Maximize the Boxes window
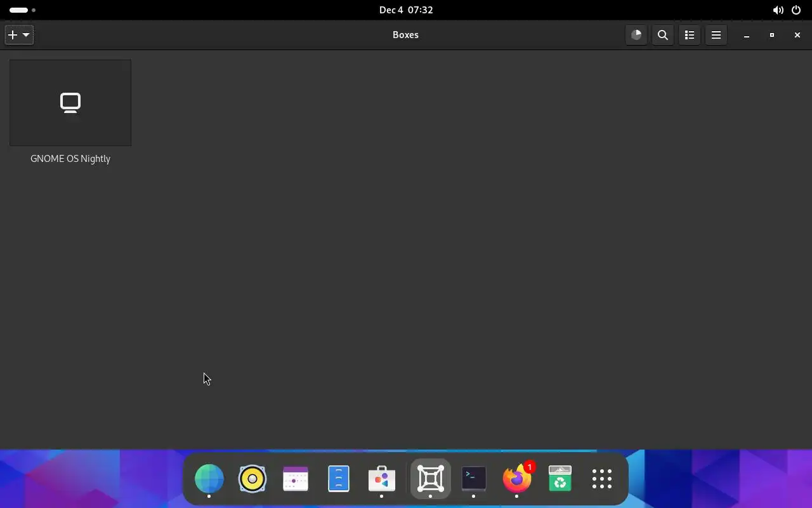The width and height of the screenshot is (812, 508). tap(772, 36)
